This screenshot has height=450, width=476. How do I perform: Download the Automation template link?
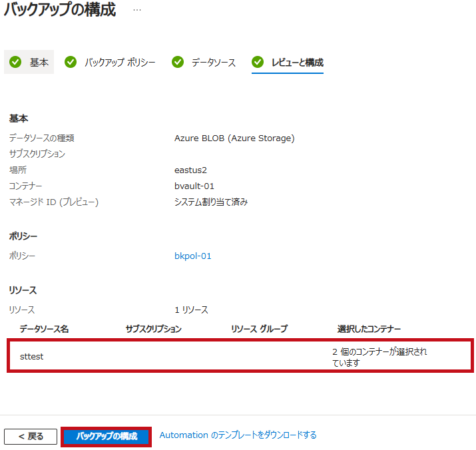tap(238, 435)
